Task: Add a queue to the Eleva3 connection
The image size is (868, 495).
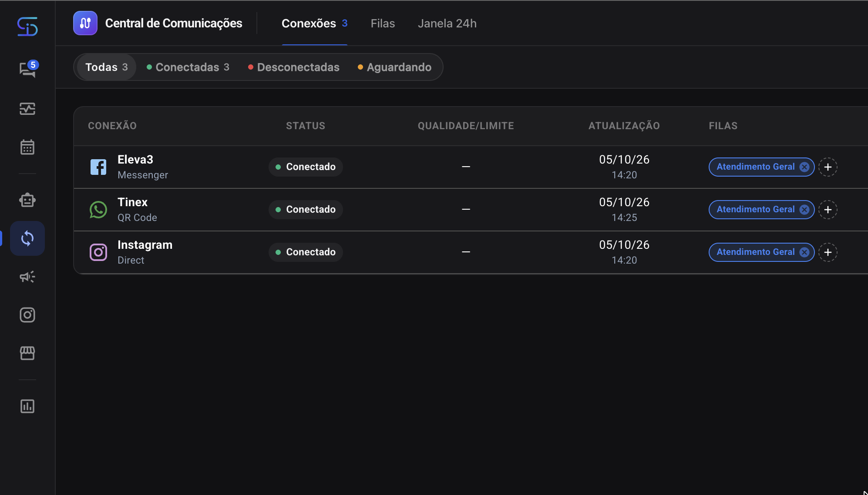Action: click(x=828, y=167)
